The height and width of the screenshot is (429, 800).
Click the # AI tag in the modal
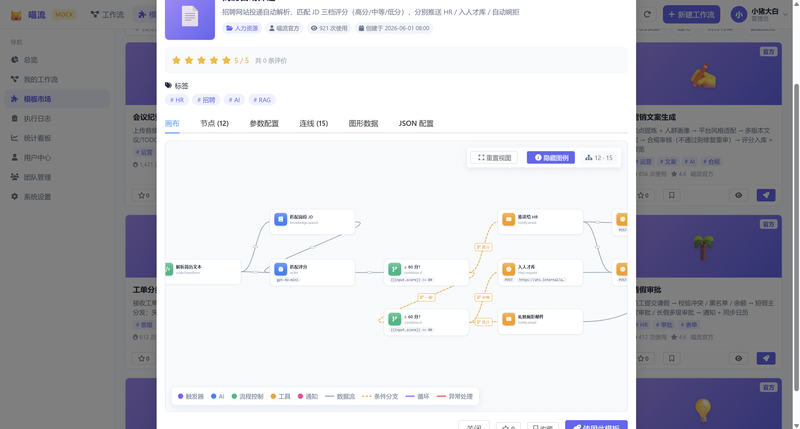[x=234, y=100]
